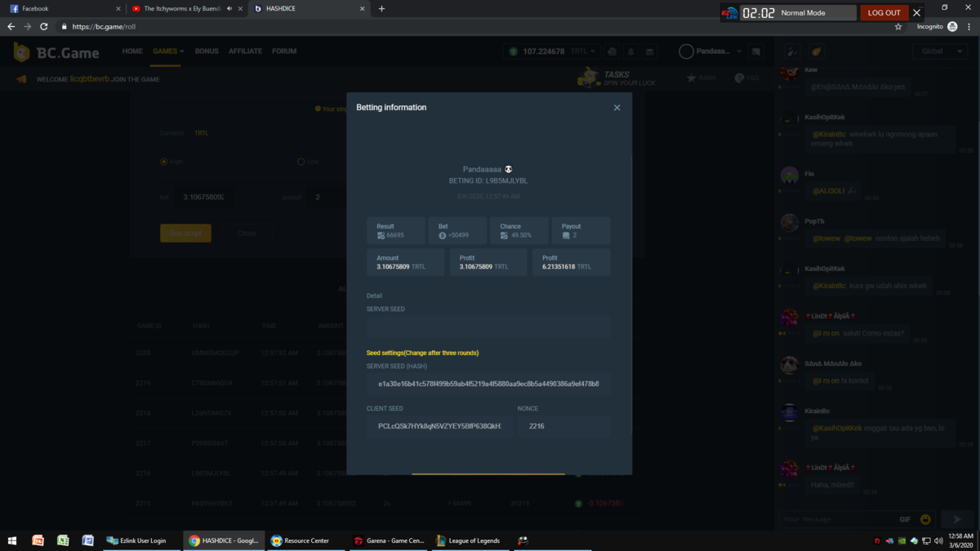Open the AFFILIATE menu item

point(245,51)
